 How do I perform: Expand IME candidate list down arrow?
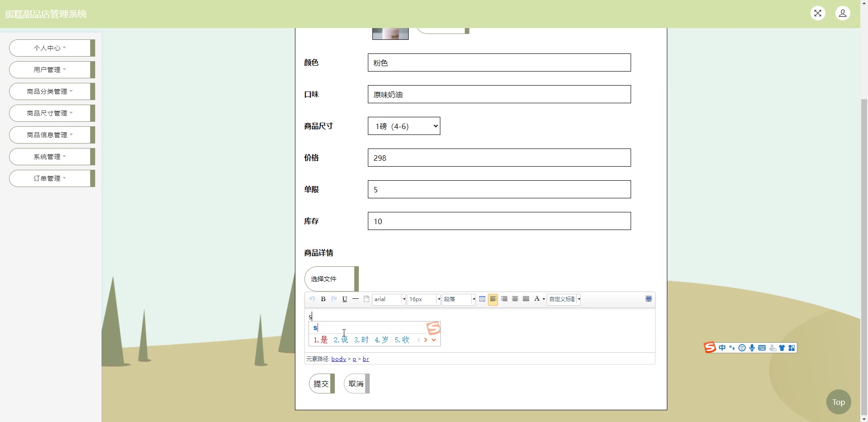(434, 340)
